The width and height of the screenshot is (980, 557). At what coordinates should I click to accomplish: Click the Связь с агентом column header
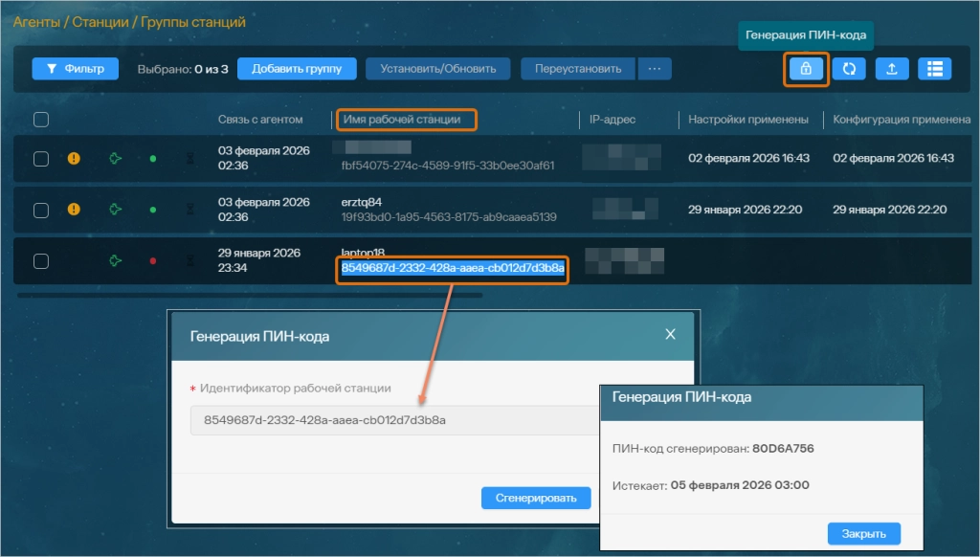(x=260, y=120)
